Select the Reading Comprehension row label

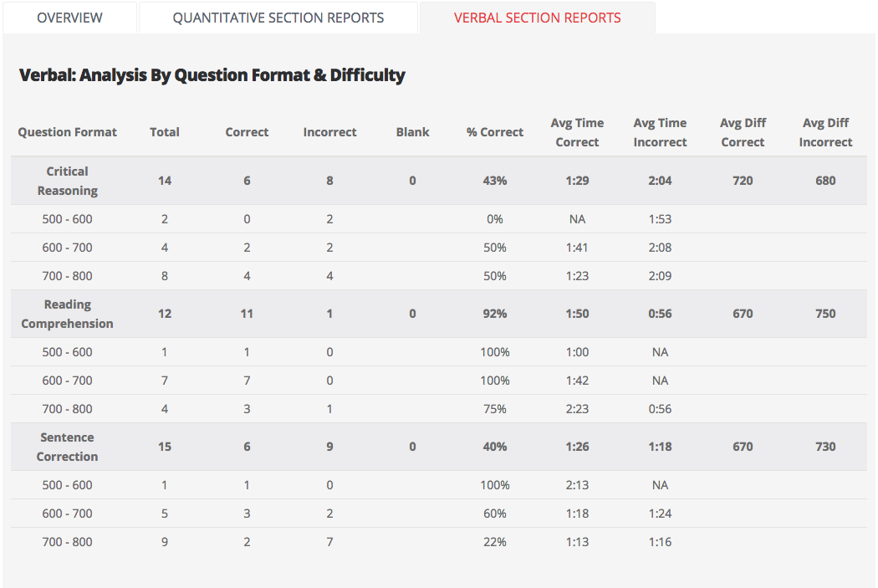click(x=68, y=314)
